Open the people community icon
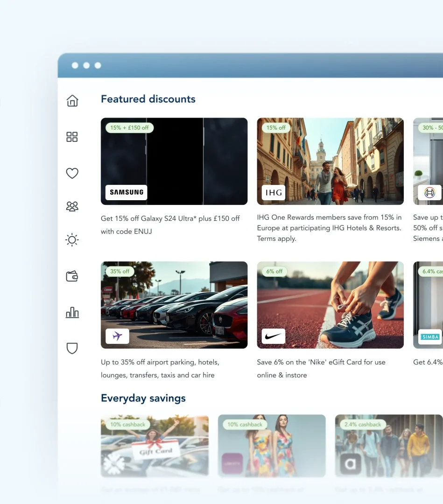443x504 pixels. [x=72, y=206]
